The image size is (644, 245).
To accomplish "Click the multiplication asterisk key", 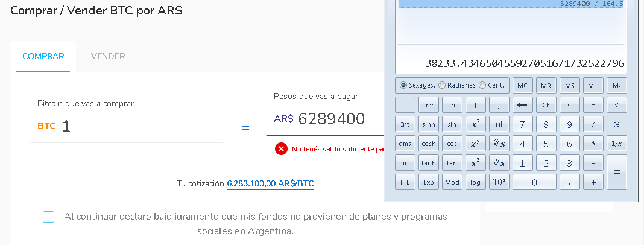I will 593,144.
